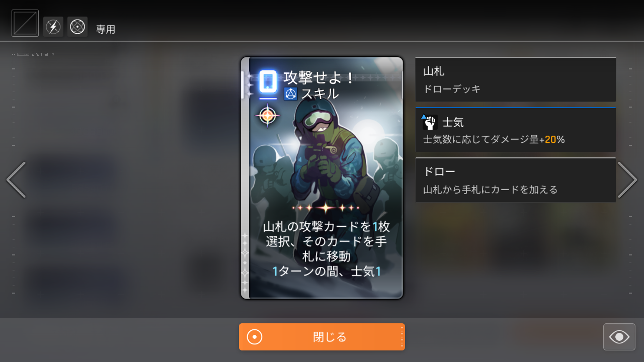Click the card rarity star divider
This screenshot has height=362, width=644.
pyautogui.click(x=326, y=207)
